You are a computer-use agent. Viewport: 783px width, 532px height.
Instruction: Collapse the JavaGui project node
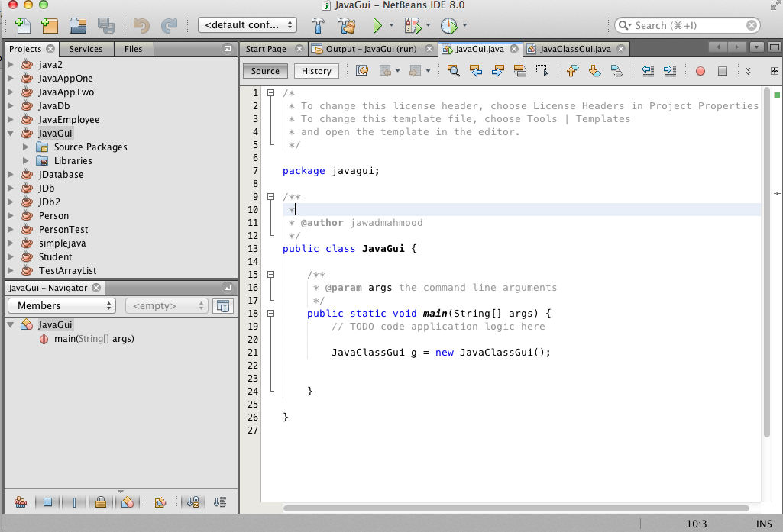pos(11,134)
